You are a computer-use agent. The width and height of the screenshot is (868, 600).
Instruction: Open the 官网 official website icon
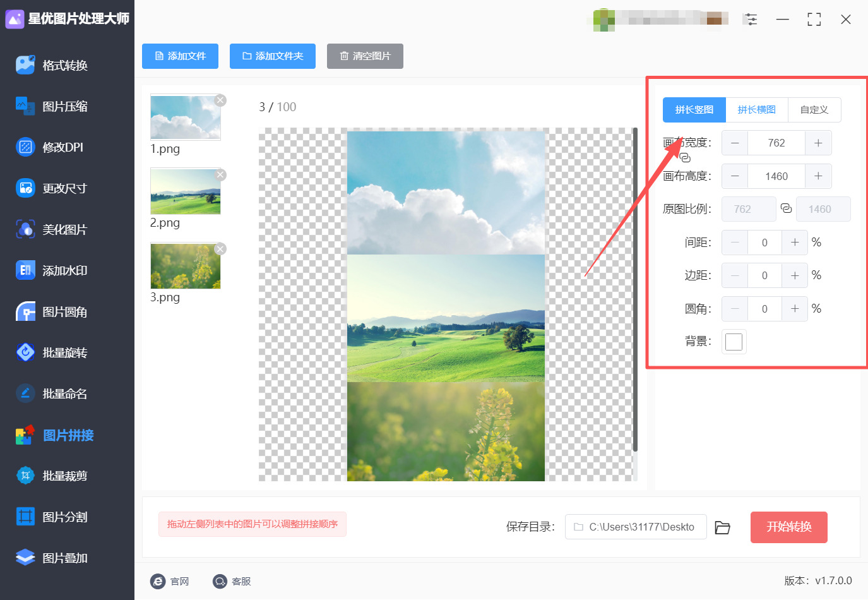click(158, 581)
